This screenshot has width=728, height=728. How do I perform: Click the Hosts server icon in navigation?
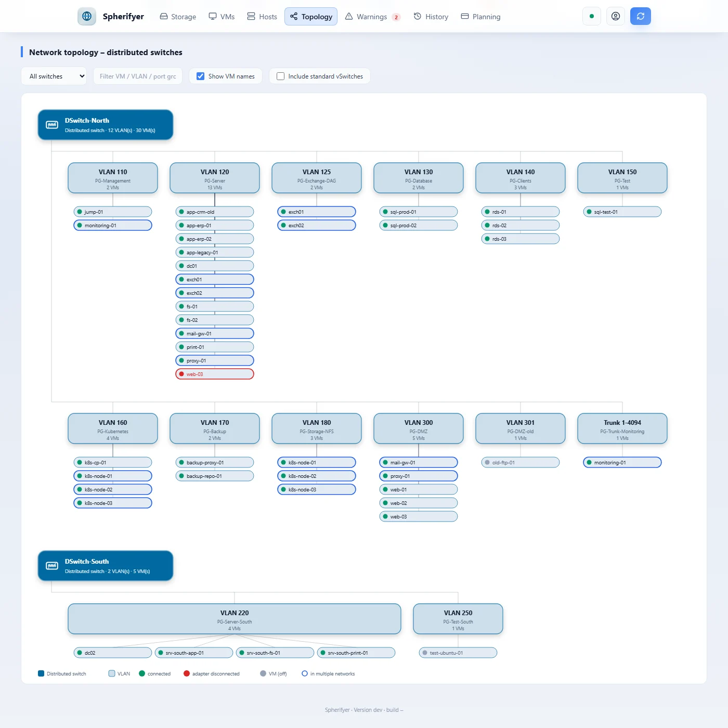[x=251, y=17]
